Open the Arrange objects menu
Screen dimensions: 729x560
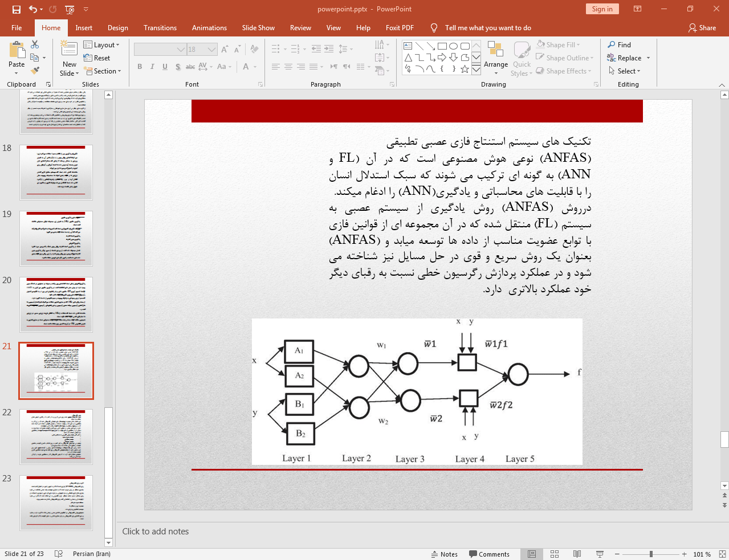point(496,58)
